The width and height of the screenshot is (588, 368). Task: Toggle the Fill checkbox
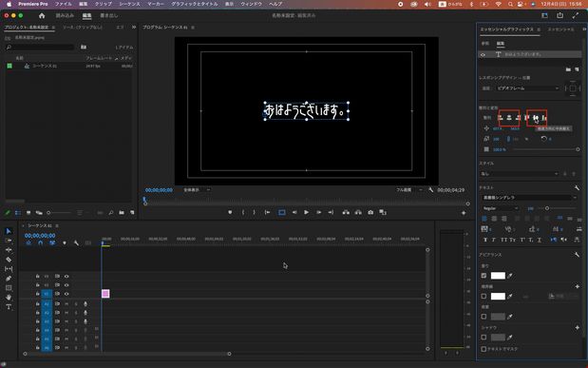pos(484,276)
